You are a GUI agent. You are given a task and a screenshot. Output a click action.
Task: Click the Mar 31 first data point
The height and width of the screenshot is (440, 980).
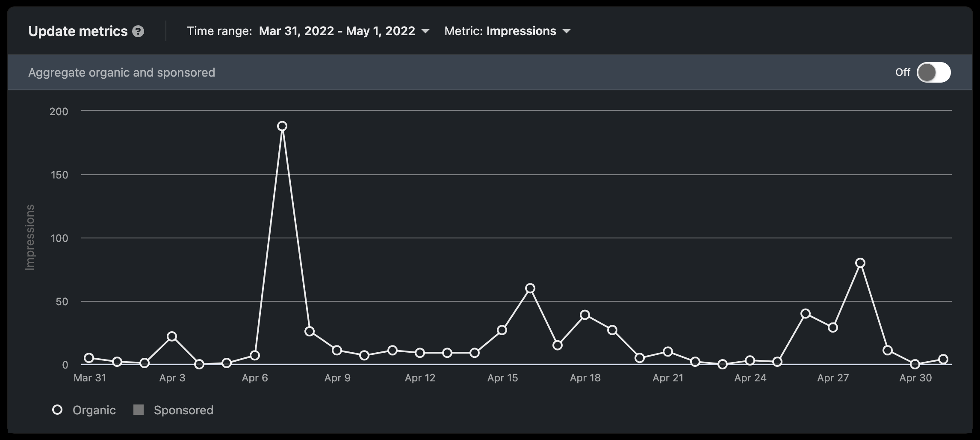tap(89, 358)
